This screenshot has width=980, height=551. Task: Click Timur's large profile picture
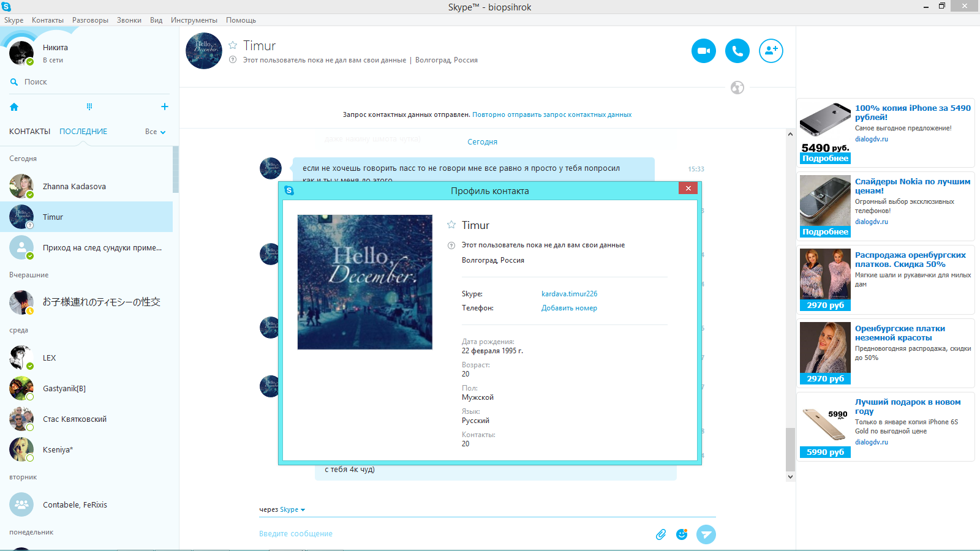[365, 282]
